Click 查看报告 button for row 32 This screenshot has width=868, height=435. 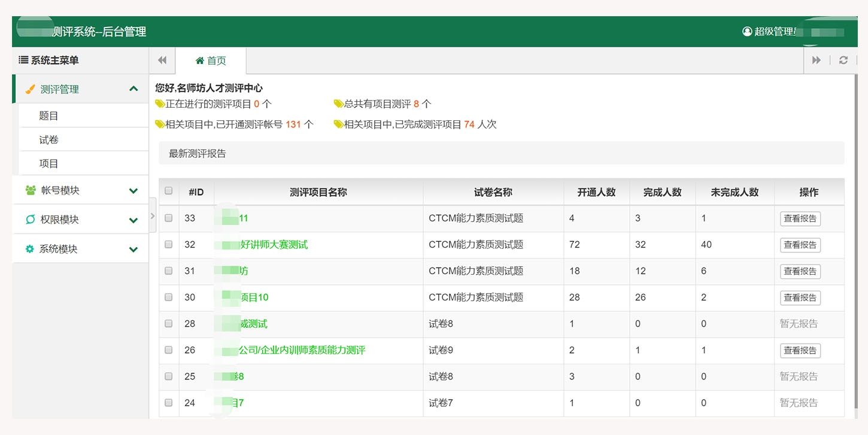coord(800,245)
